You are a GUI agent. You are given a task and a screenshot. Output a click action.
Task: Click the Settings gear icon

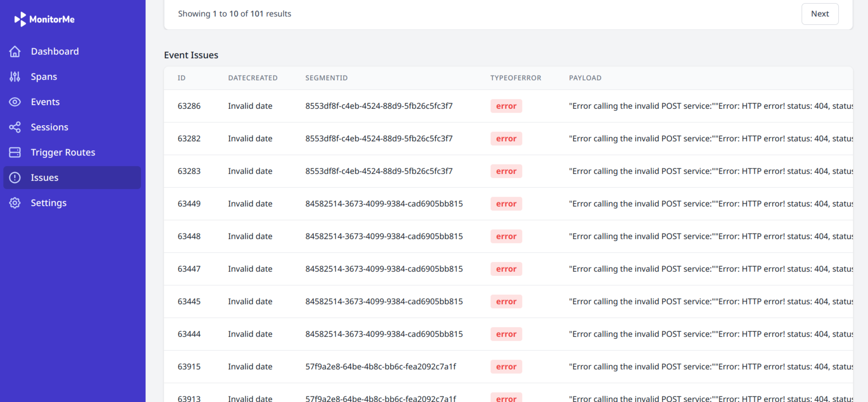pyautogui.click(x=15, y=203)
